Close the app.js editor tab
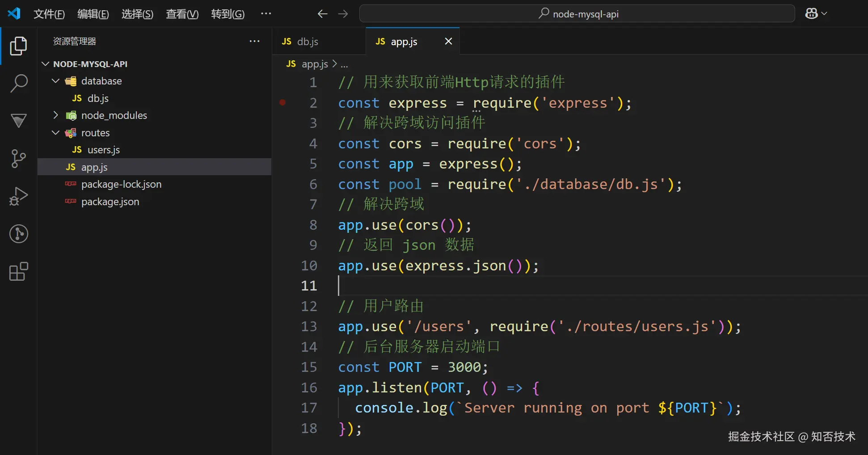 pos(448,41)
